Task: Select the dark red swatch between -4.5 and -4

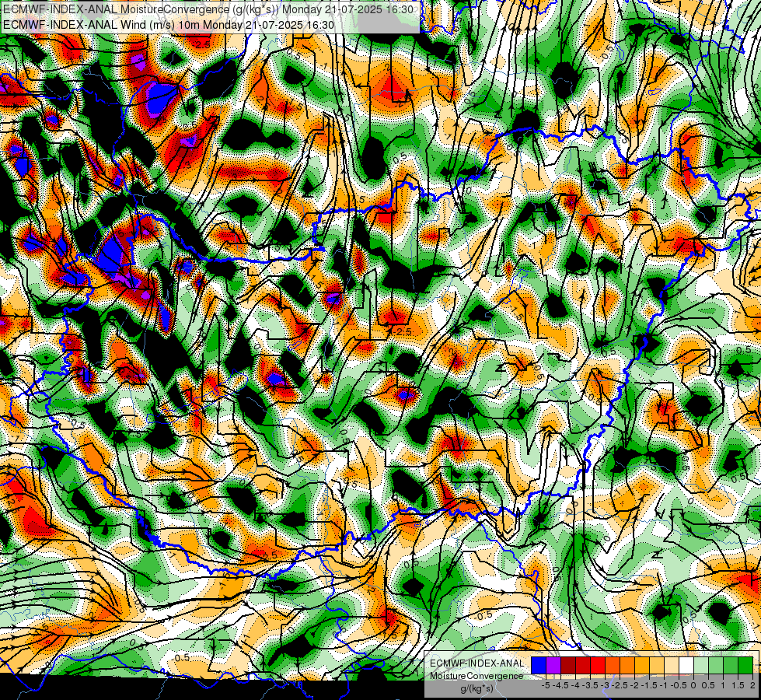Action: point(568,666)
